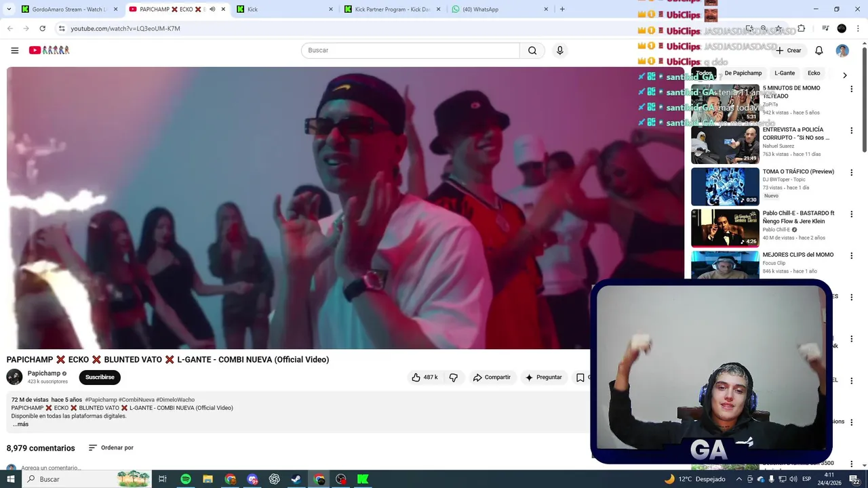The height and width of the screenshot is (488, 868).
Task: Switch to the GordoAmaro Stream tab
Action: coord(70,9)
